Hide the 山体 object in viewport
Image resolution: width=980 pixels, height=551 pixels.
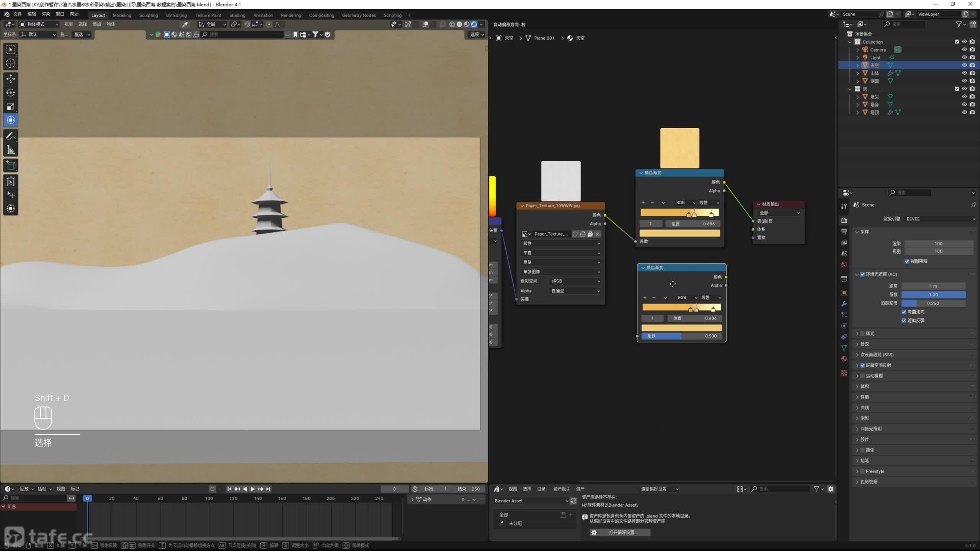tap(964, 73)
